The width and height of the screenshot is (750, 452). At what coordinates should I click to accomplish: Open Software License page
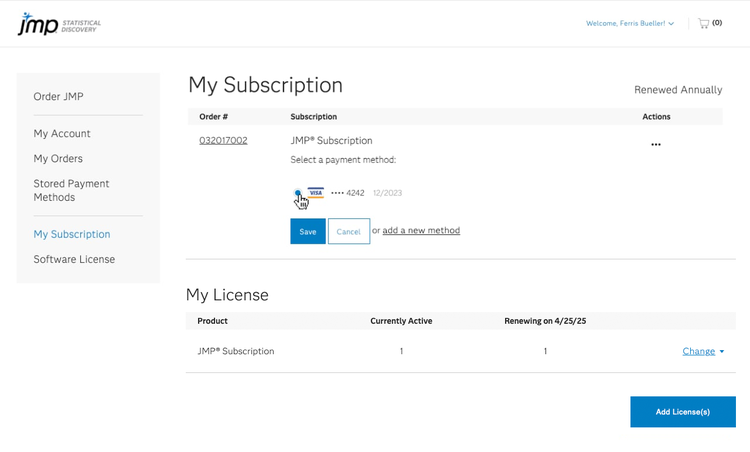point(74,259)
